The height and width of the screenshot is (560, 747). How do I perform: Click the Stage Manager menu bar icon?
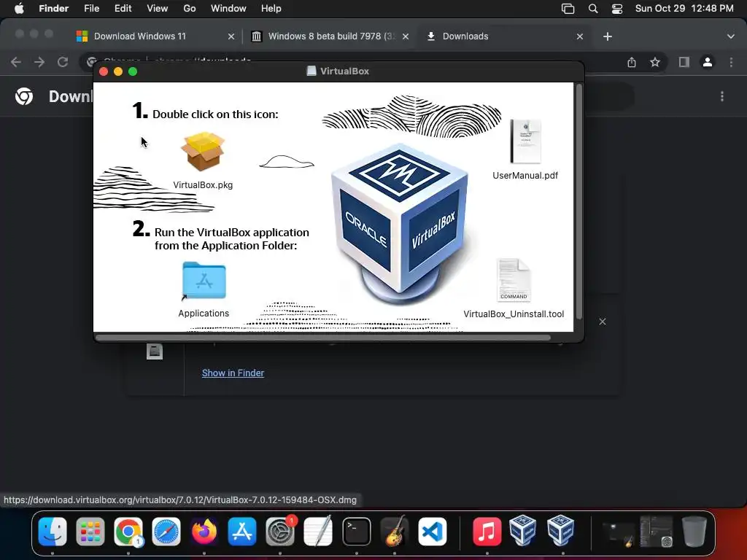tap(568, 9)
